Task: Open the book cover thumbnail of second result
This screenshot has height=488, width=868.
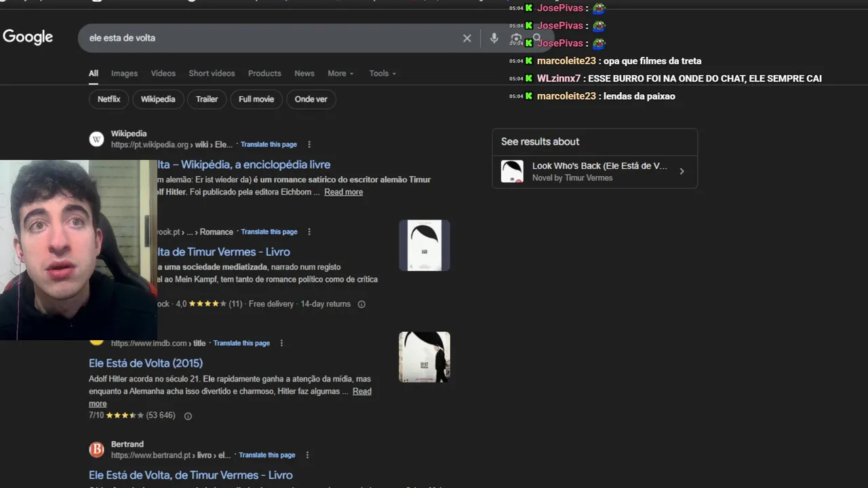Action: coord(425,245)
